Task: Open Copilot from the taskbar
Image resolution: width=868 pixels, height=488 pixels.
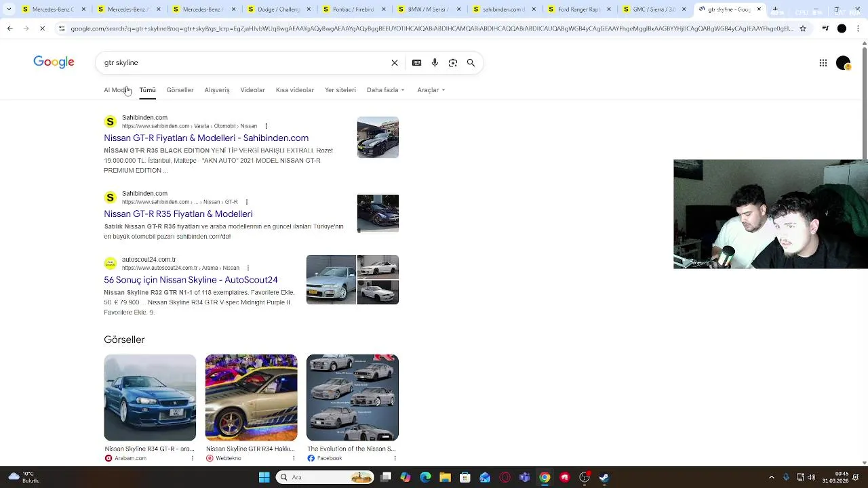Action: [x=406, y=477]
